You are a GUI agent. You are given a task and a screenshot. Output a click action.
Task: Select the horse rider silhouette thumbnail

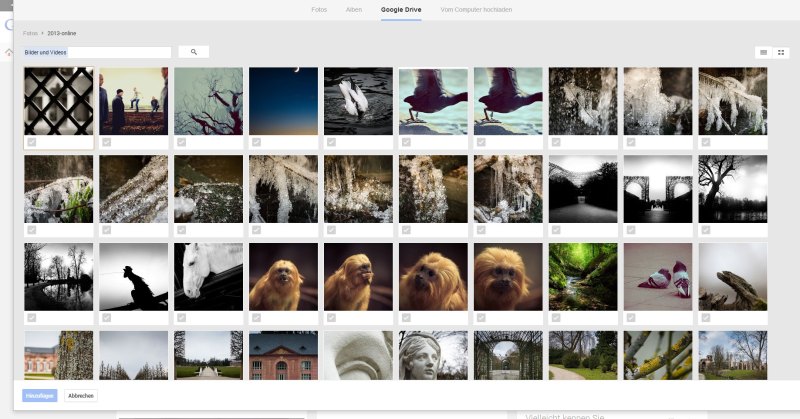(x=134, y=276)
